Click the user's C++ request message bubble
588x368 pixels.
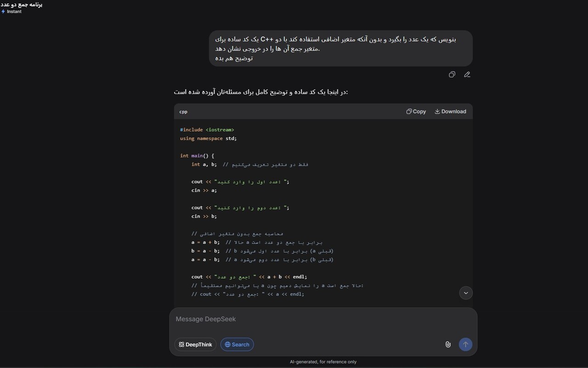tap(341, 48)
